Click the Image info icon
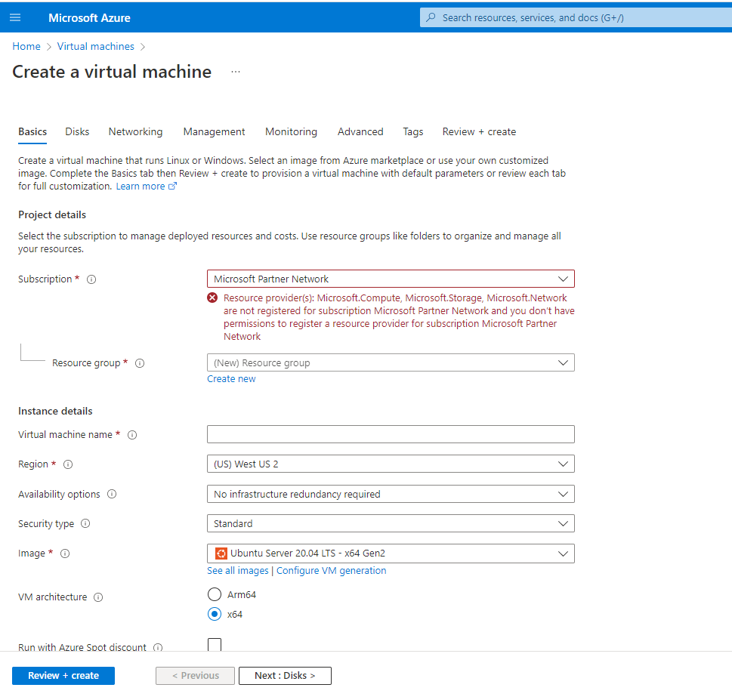 (x=65, y=554)
